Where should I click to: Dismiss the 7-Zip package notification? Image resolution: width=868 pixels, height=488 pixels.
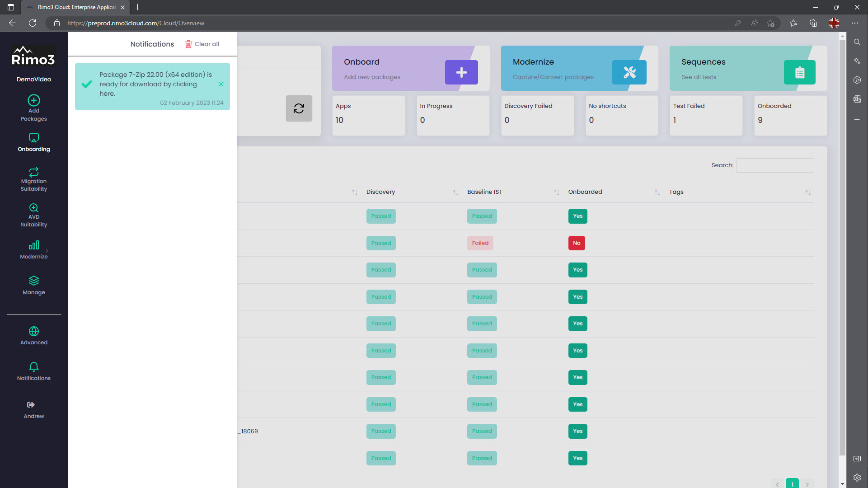tap(221, 84)
